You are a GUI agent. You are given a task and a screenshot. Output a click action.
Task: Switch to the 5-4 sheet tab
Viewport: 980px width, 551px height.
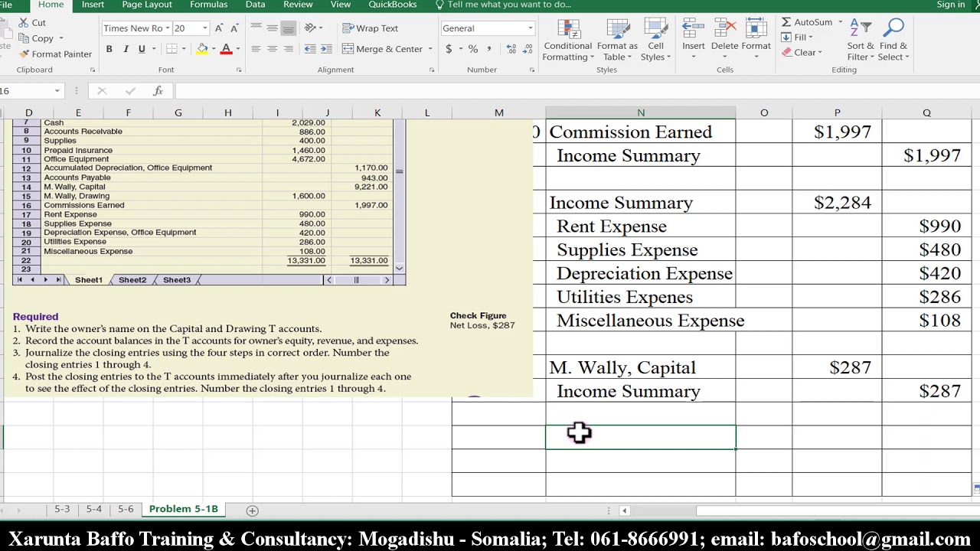(x=93, y=509)
